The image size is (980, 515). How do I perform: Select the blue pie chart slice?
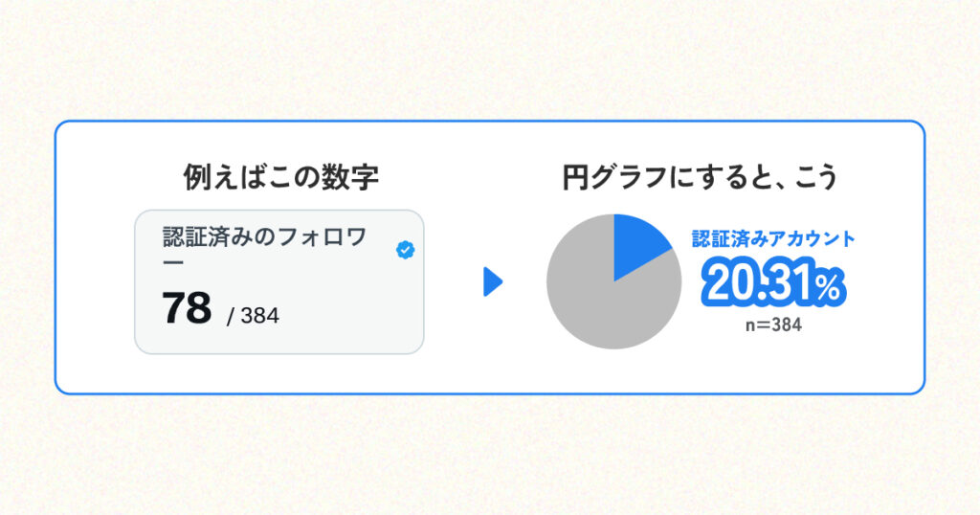638,245
